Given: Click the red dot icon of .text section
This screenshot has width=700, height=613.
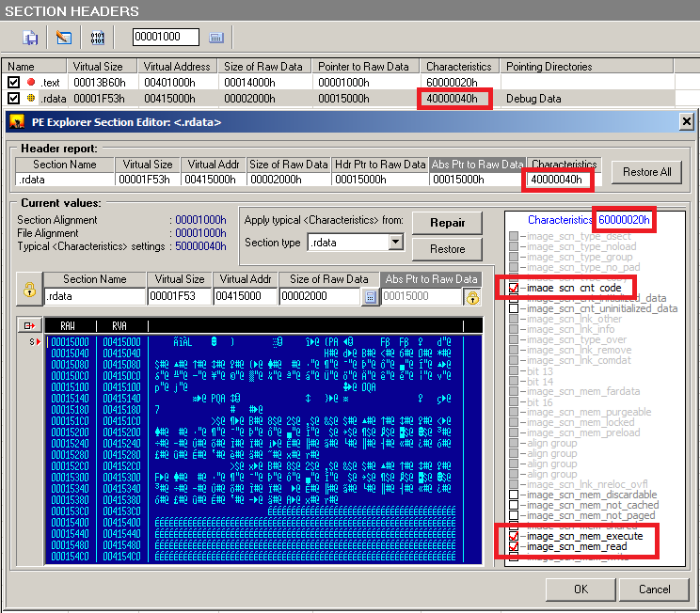Looking at the screenshot, I should tap(31, 82).
